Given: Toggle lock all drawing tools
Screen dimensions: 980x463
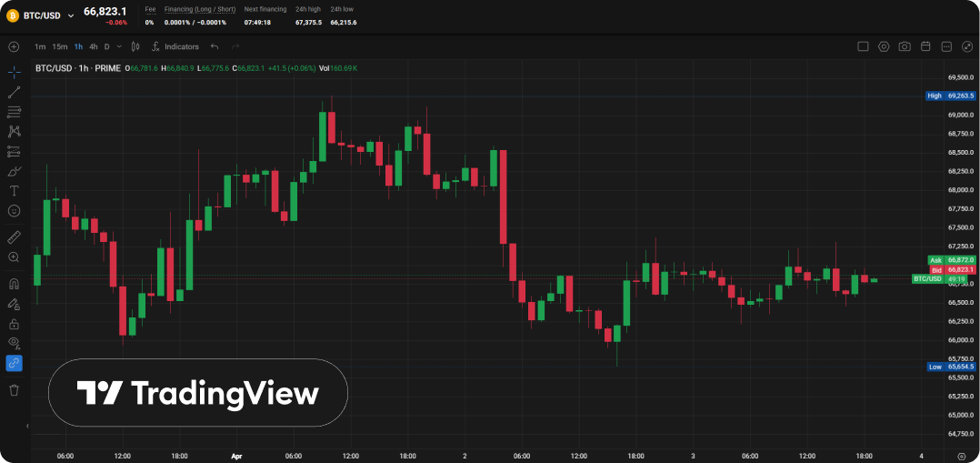Looking at the screenshot, I should (14, 324).
